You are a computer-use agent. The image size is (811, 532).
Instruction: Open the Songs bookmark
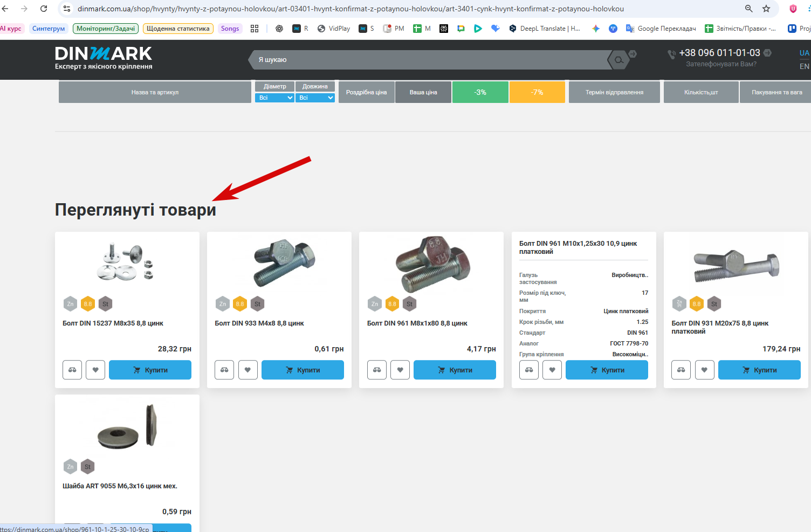[230, 29]
